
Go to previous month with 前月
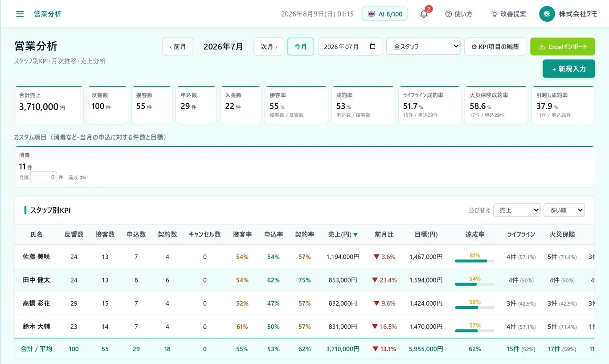[x=178, y=46]
